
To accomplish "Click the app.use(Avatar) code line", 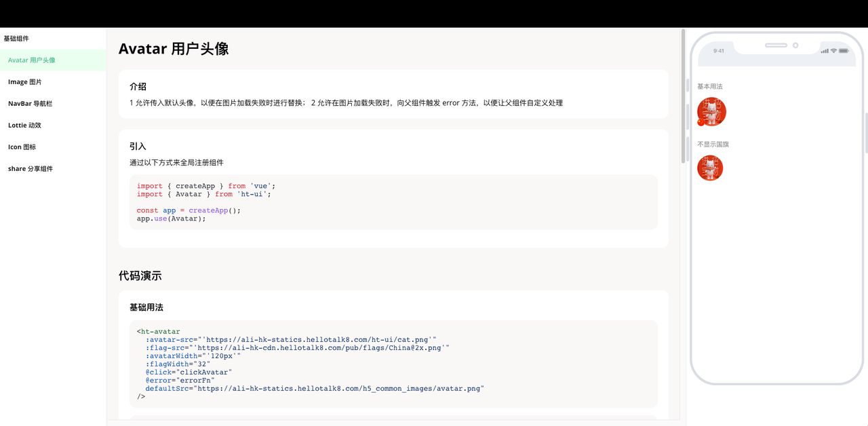I will coord(172,218).
